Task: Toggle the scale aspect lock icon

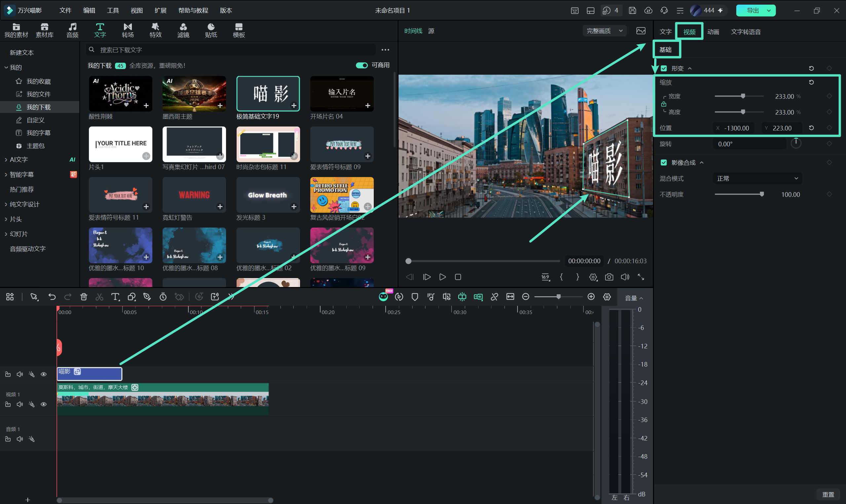Action: 664,104
